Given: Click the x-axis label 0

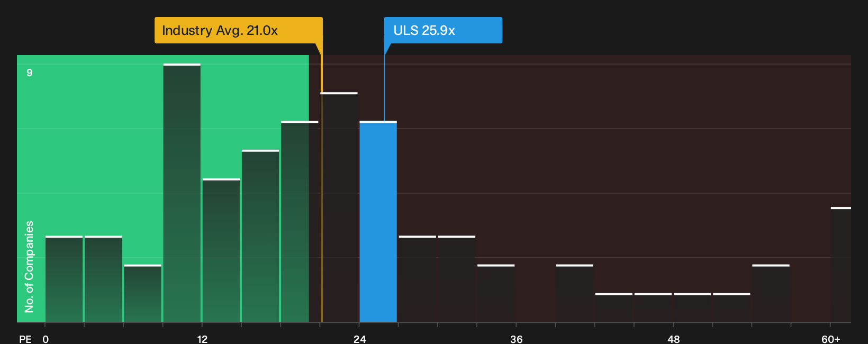Looking at the screenshot, I should 46,339.
